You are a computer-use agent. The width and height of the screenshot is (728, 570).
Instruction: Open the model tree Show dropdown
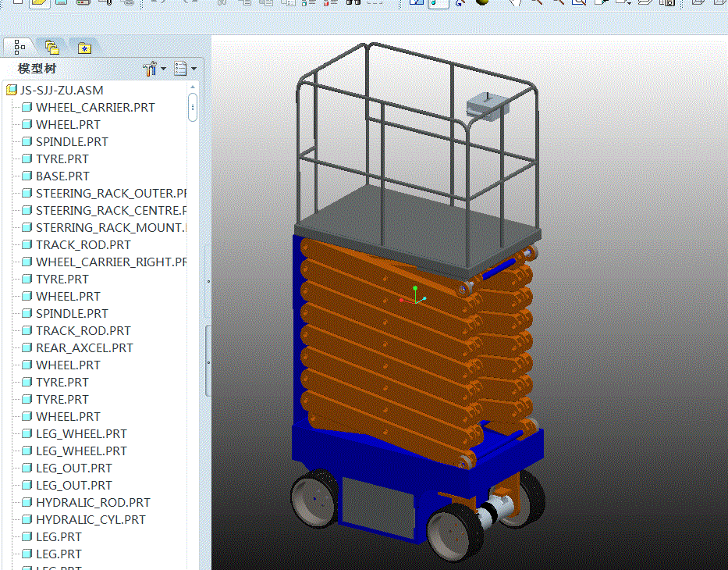click(185, 69)
